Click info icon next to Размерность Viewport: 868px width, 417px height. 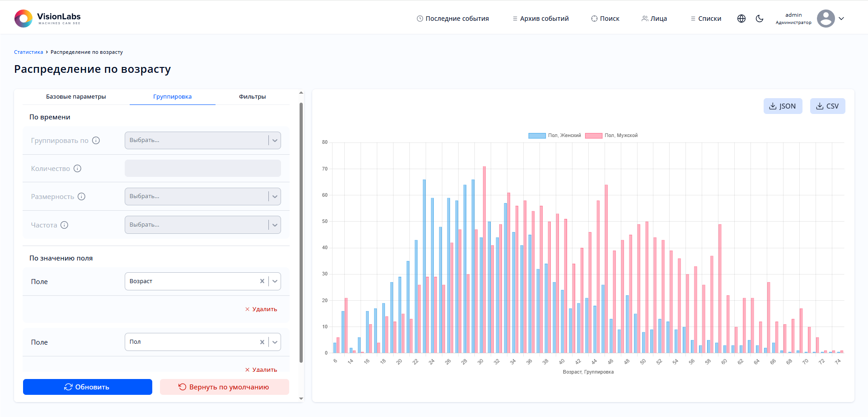pos(81,197)
